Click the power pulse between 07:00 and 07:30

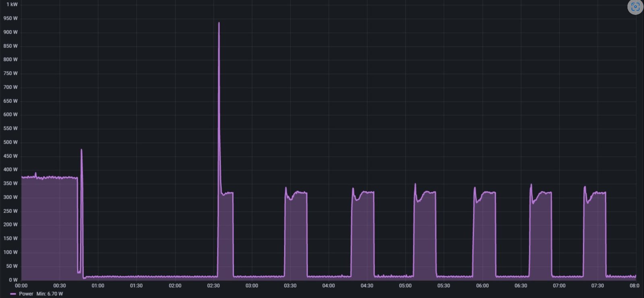(595, 233)
